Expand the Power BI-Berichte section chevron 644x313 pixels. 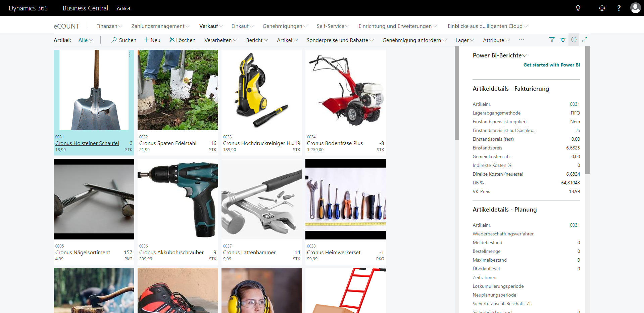(525, 56)
